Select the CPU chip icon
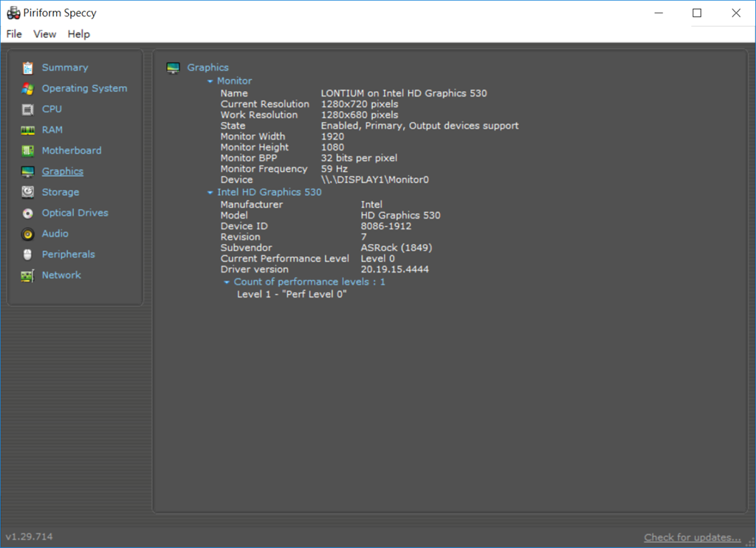This screenshot has width=756, height=548. click(x=28, y=109)
